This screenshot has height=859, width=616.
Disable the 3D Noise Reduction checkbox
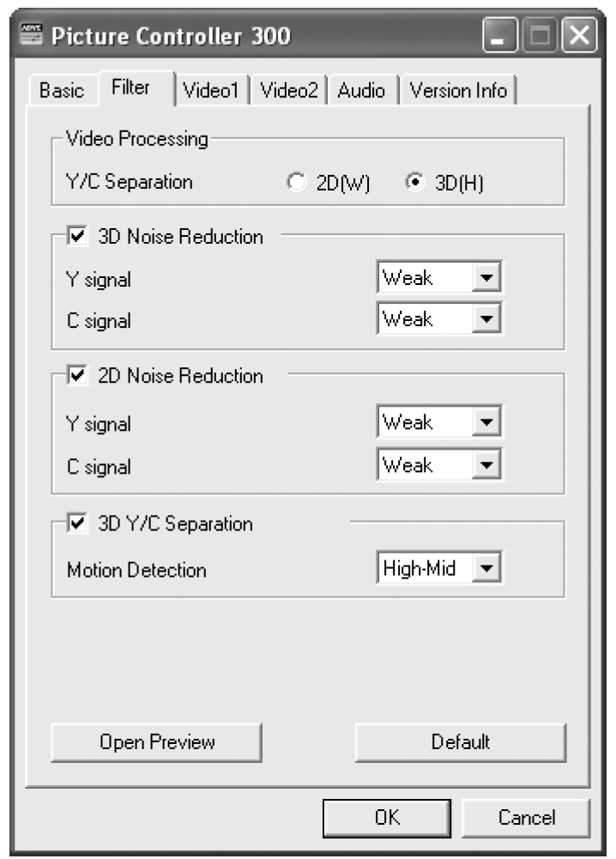tap(76, 236)
